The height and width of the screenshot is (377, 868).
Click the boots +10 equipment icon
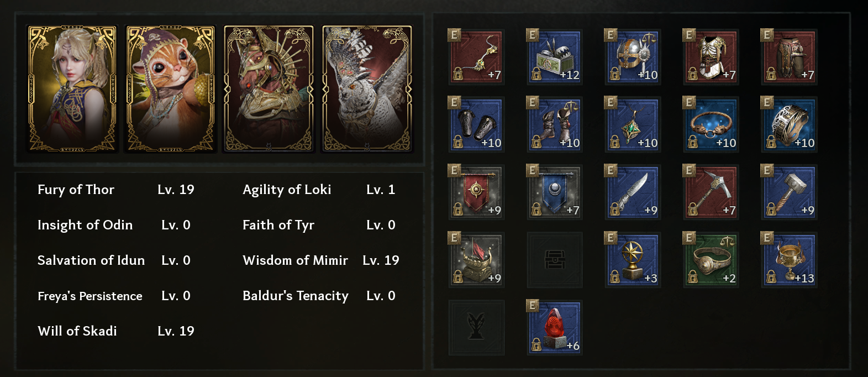[x=554, y=125]
